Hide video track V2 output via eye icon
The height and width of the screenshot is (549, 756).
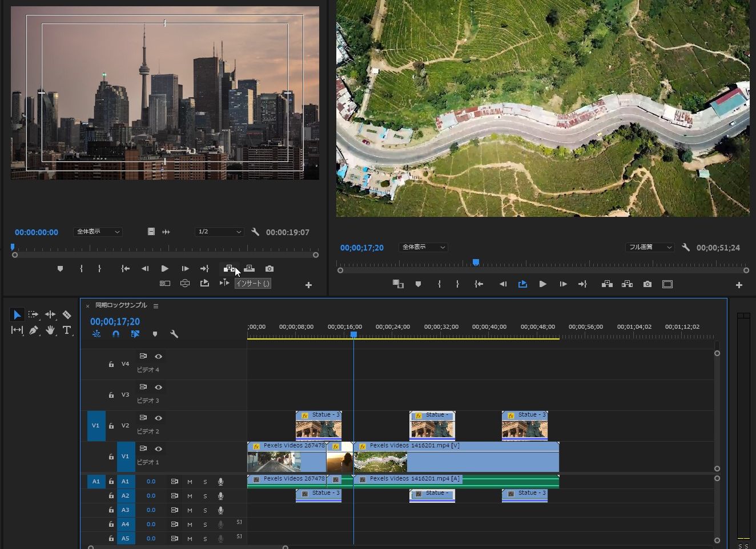(x=158, y=418)
